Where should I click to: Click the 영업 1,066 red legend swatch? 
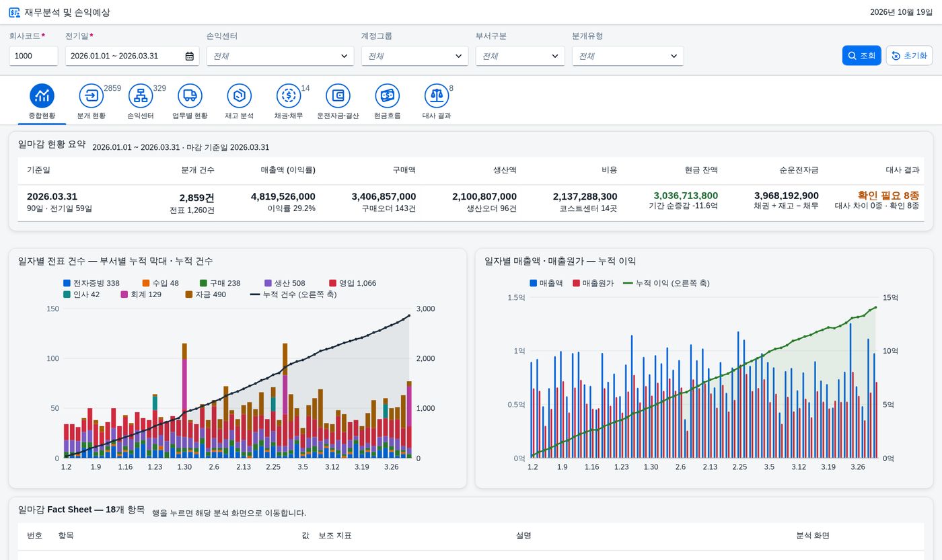(332, 283)
